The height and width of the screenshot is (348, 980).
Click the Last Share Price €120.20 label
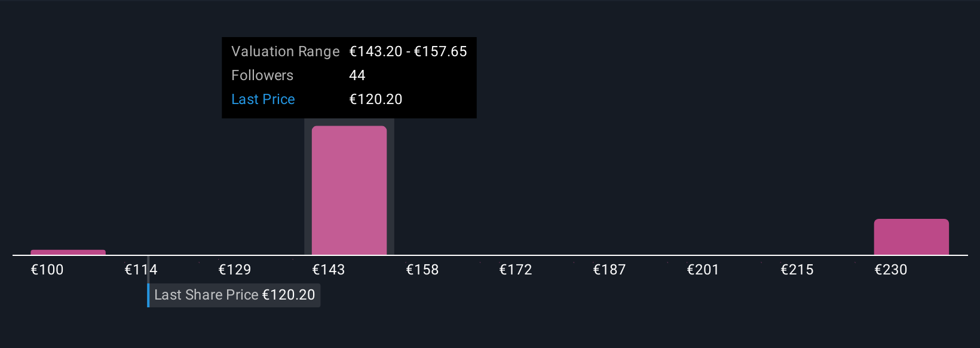pyautogui.click(x=234, y=295)
